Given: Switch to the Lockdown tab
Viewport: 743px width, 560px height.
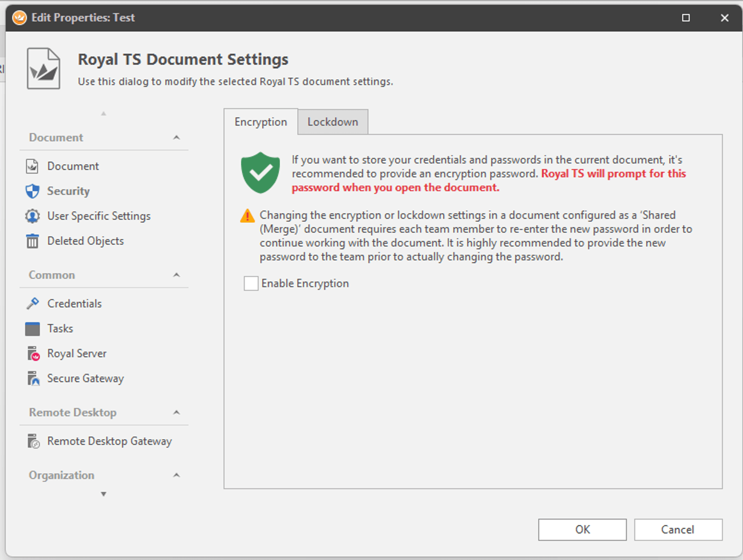Looking at the screenshot, I should pos(332,122).
